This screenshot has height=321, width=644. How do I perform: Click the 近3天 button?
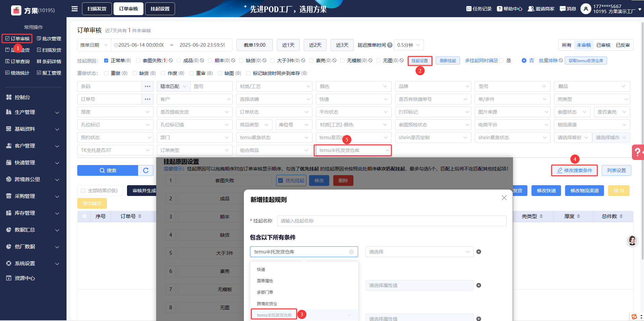342,45
